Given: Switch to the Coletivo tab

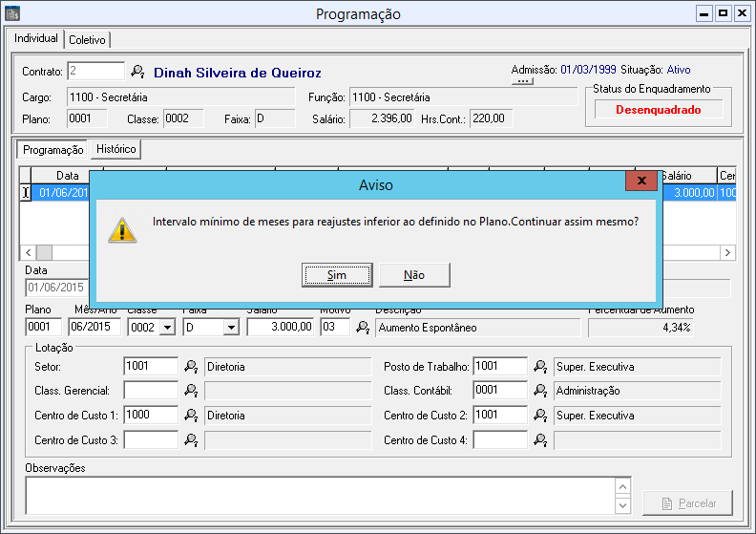Looking at the screenshot, I should (87, 39).
